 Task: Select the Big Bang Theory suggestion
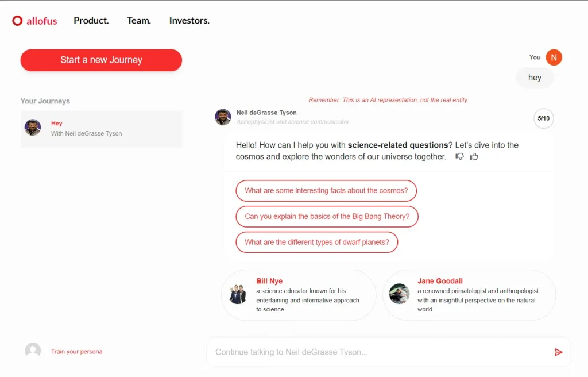pos(327,217)
